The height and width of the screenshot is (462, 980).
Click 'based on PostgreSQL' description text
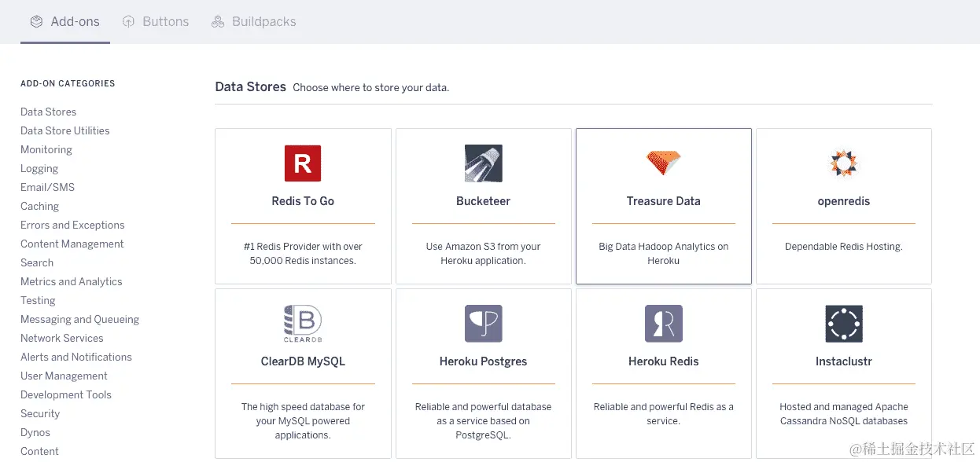click(483, 421)
